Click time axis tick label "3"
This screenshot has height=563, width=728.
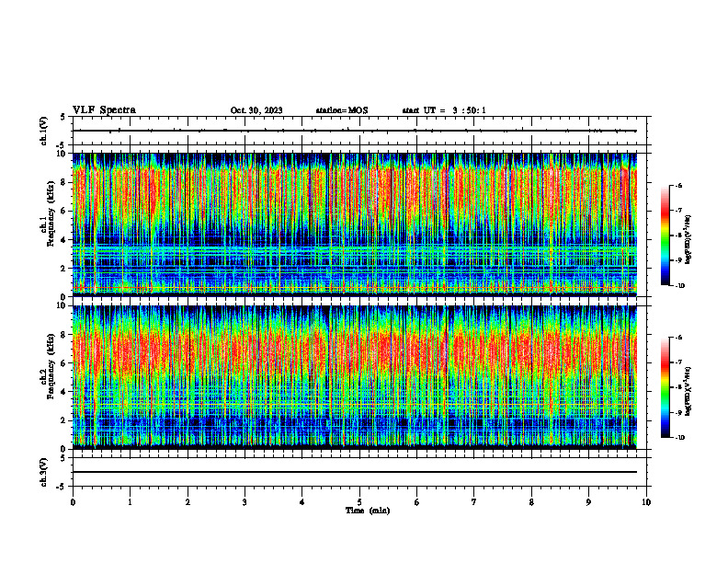[245, 502]
